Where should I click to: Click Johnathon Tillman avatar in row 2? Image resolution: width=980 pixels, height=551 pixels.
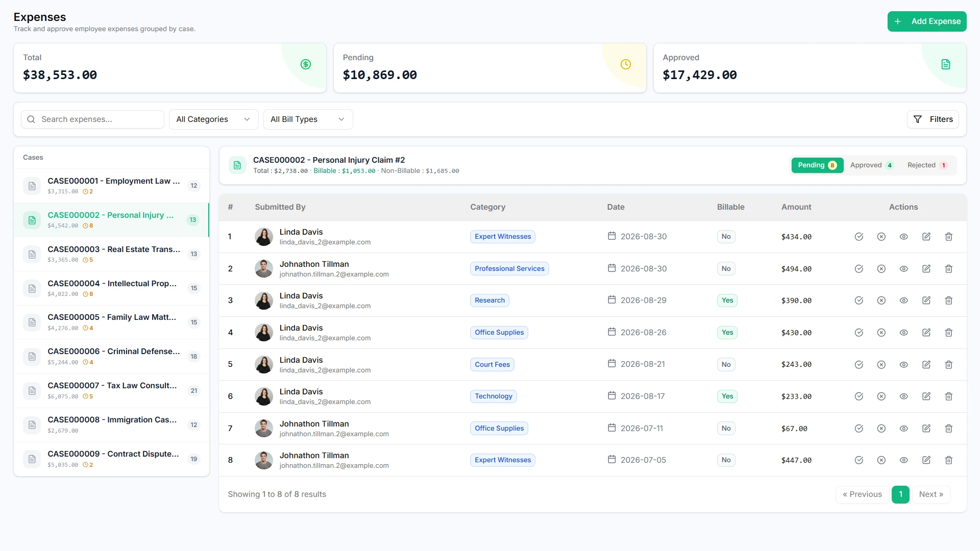tap(264, 269)
